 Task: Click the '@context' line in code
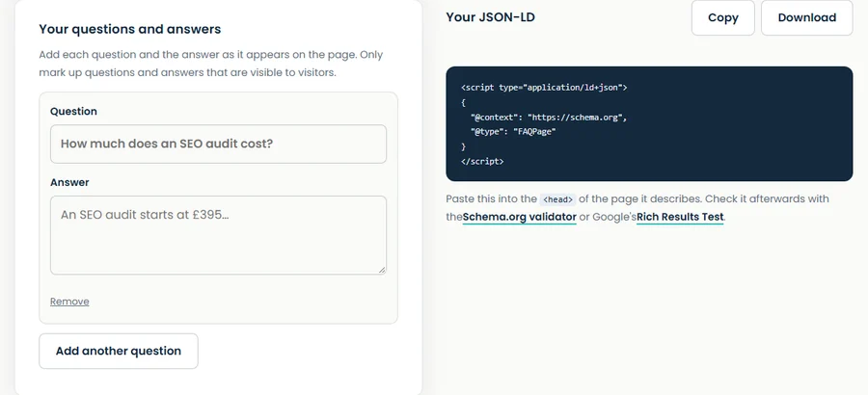[x=549, y=118]
